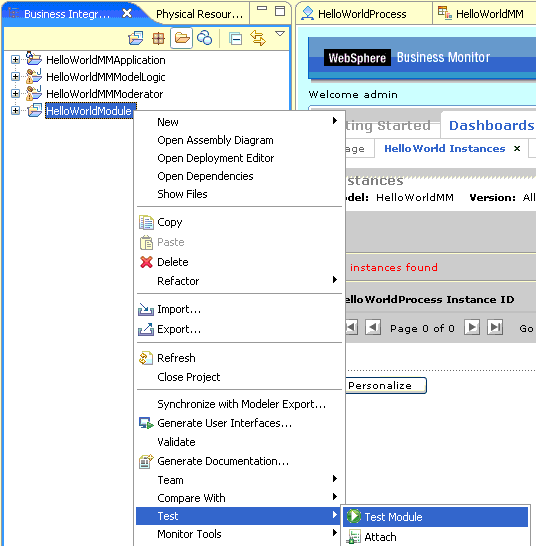Expand the HelloWorldMMModerator tree node
This screenshot has width=536, height=546.
[x=15, y=93]
